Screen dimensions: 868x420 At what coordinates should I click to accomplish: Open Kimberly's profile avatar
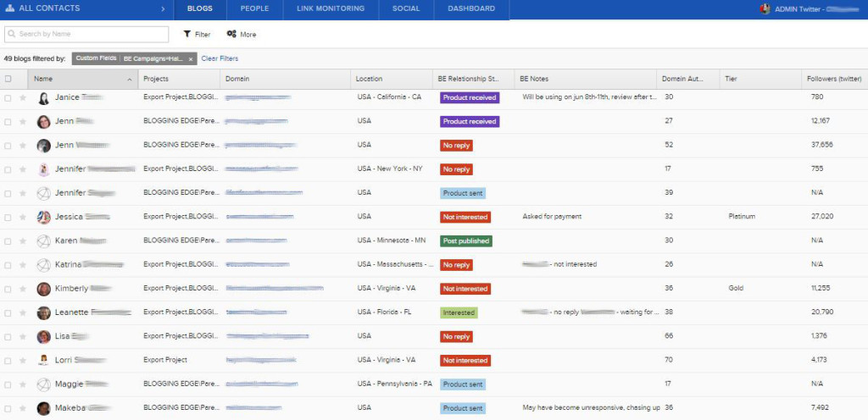point(44,289)
